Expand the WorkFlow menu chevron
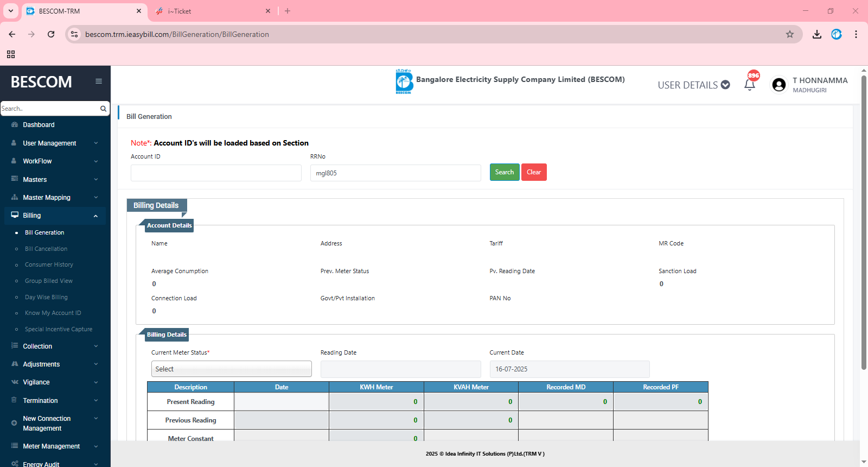 click(96, 161)
